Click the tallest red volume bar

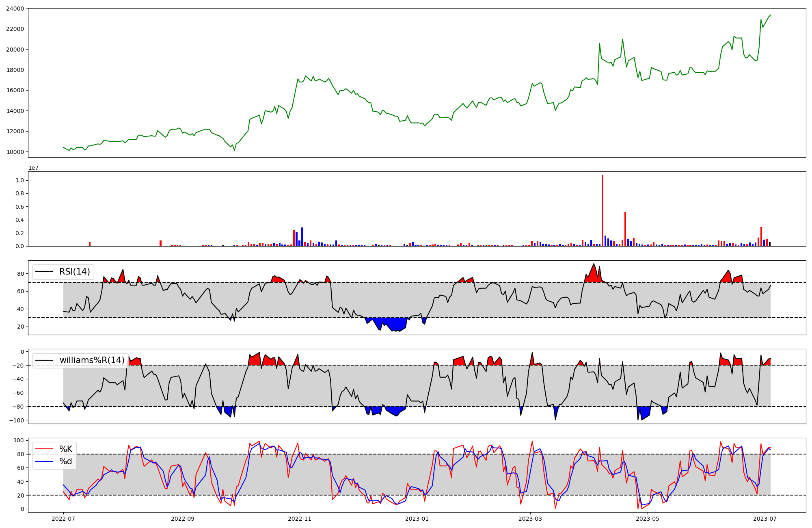(x=603, y=211)
